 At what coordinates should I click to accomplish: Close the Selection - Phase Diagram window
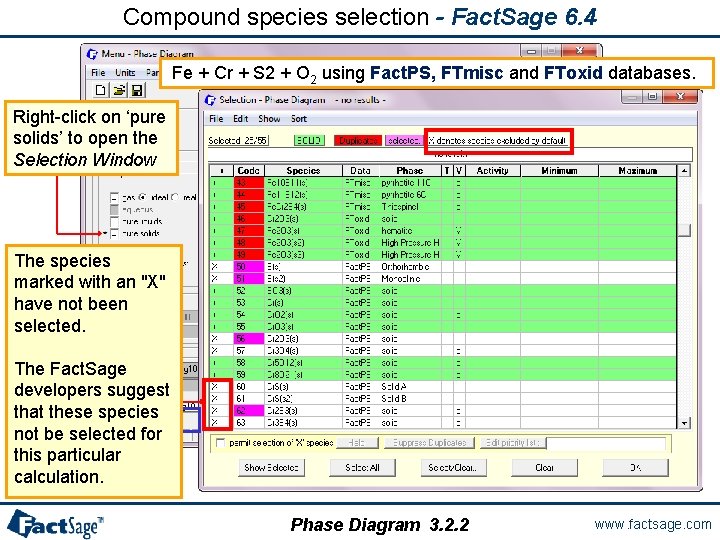[x=681, y=96]
